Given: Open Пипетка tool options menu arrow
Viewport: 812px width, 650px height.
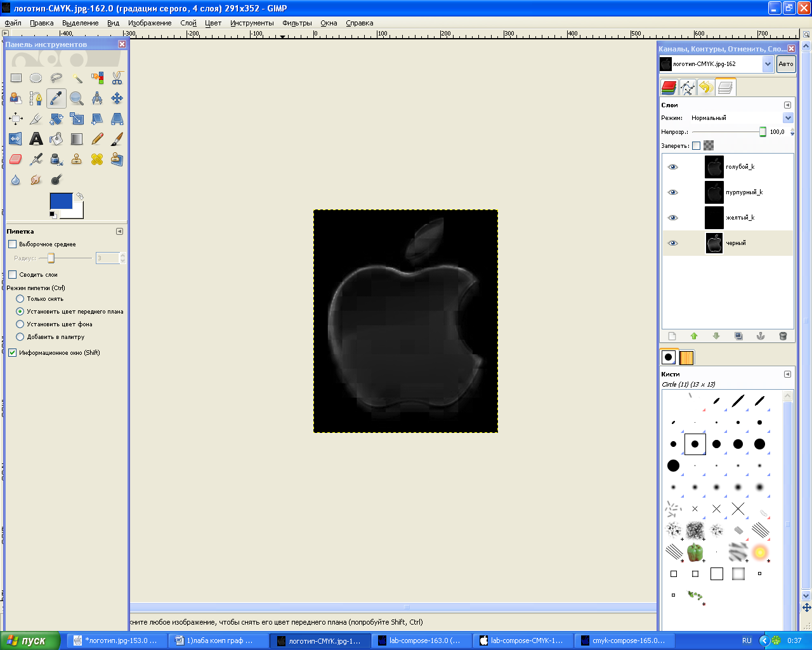Looking at the screenshot, I should (x=119, y=232).
